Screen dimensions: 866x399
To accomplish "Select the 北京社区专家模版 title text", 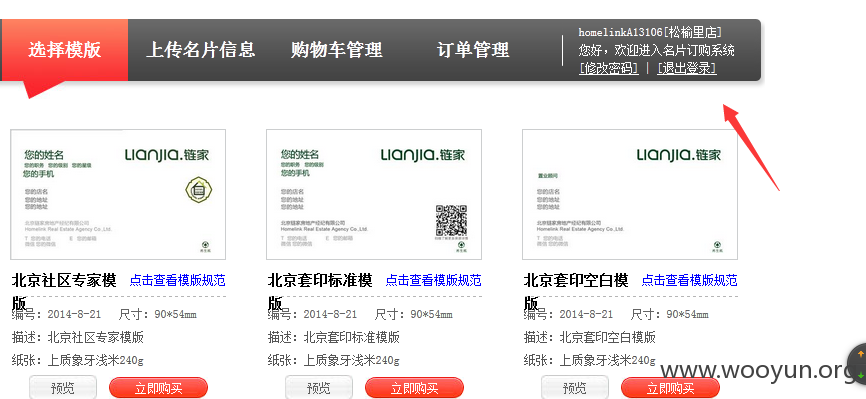I will point(64,292).
